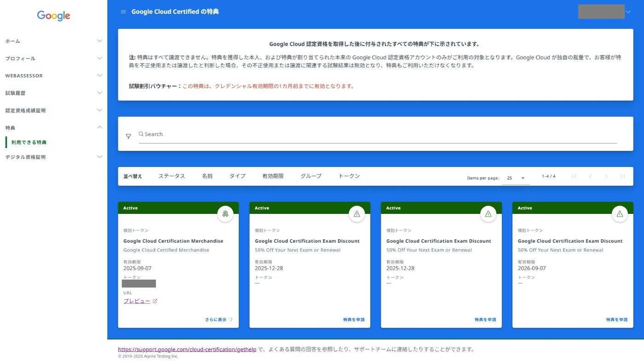Open the Items per page dropdown
644x362 pixels.
[x=516, y=178]
